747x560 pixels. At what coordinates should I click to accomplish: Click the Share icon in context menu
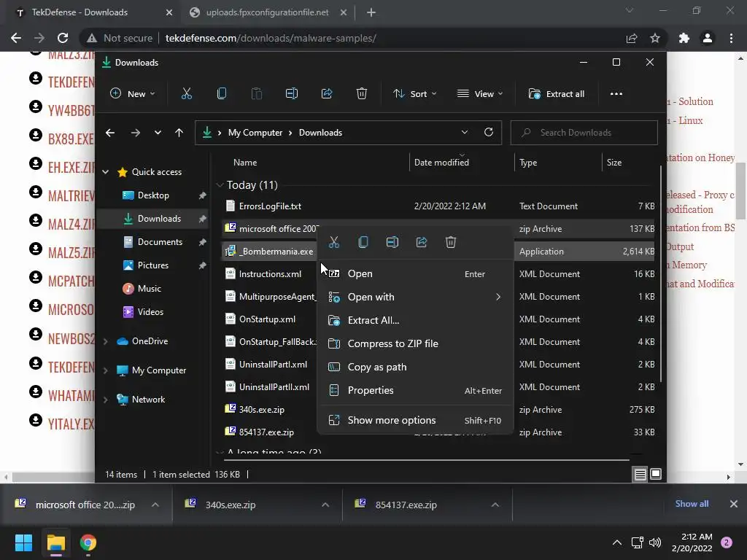tap(422, 242)
